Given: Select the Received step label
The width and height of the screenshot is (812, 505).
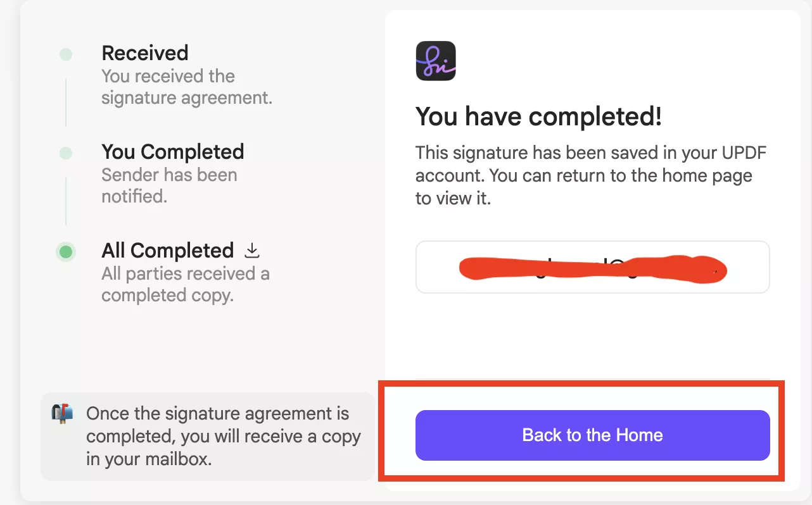Looking at the screenshot, I should 144,53.
